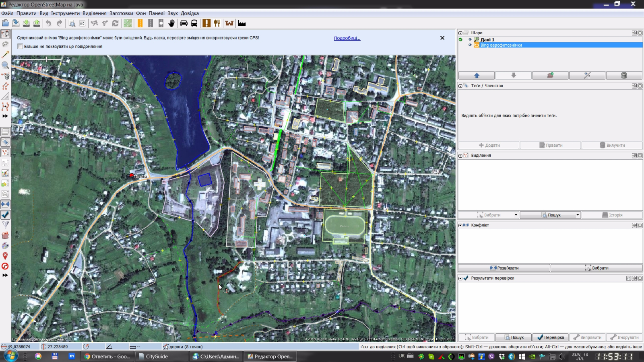Select the magnifier zoom tool in sidebar
The width and height of the screenshot is (644, 362).
(5, 65)
